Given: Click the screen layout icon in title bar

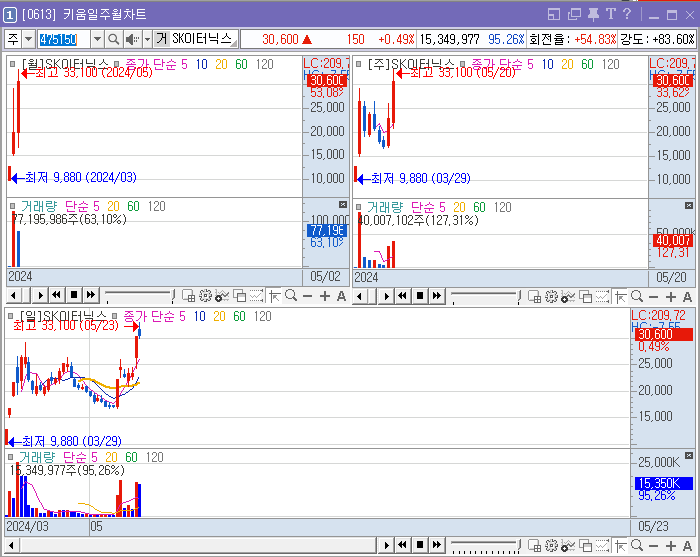Looking at the screenshot, I should click(x=554, y=15).
